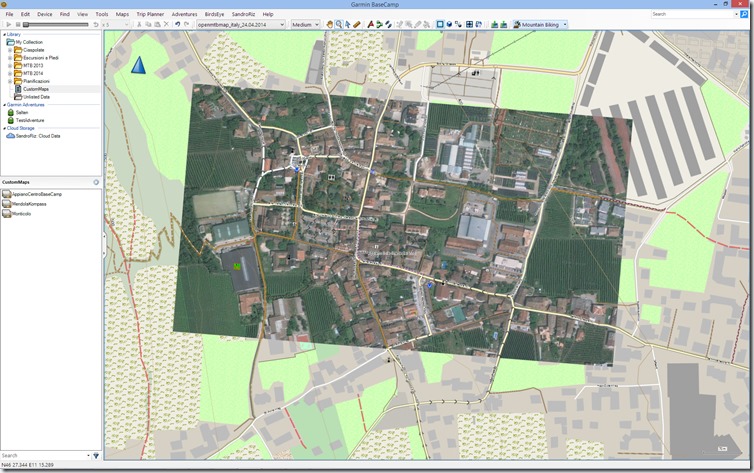The height and width of the screenshot is (473, 754).
Task: Select Unlisted Data in Library
Action: tap(37, 97)
